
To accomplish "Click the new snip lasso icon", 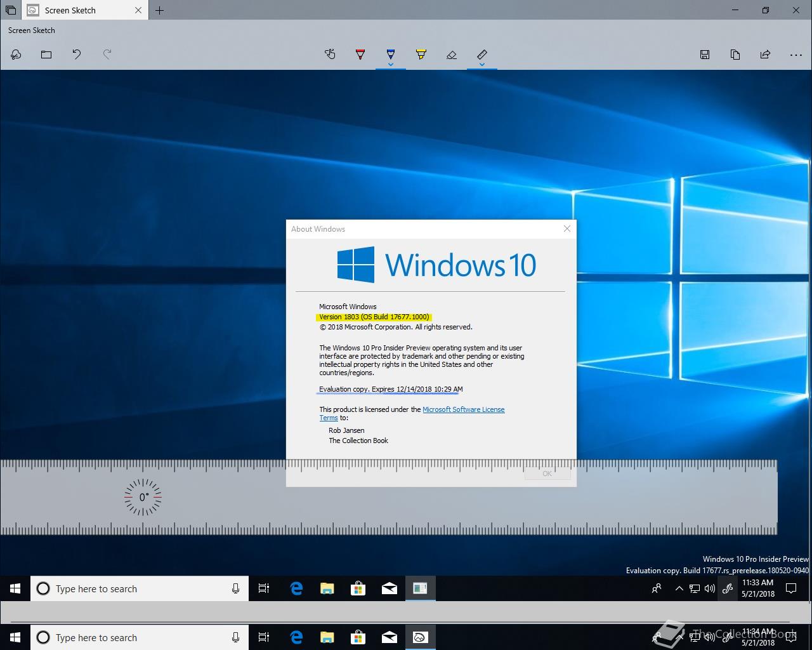I will point(16,55).
